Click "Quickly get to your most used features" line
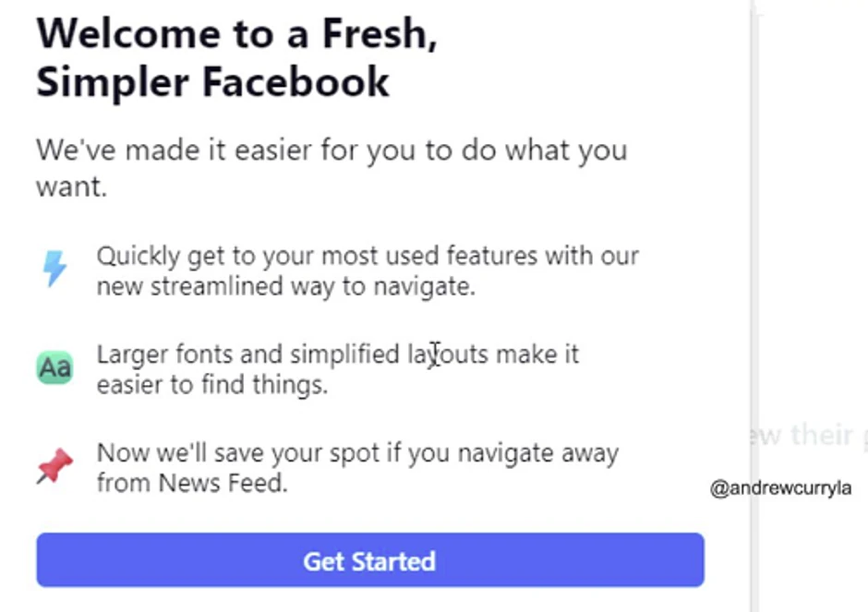Screen dimensions: 868x612 [x=368, y=256]
